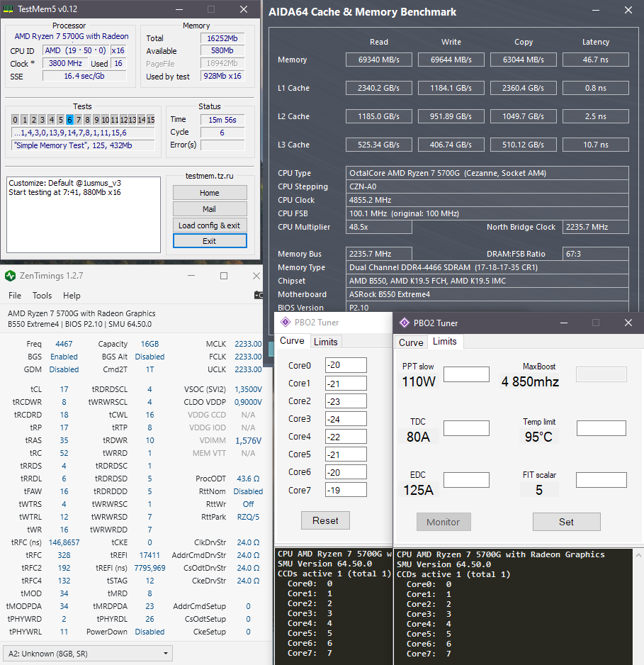Viewport: 644px width, 665px height.
Task: Click the North Bridge Clock 2235.7 MHz value
Action: pos(596,227)
